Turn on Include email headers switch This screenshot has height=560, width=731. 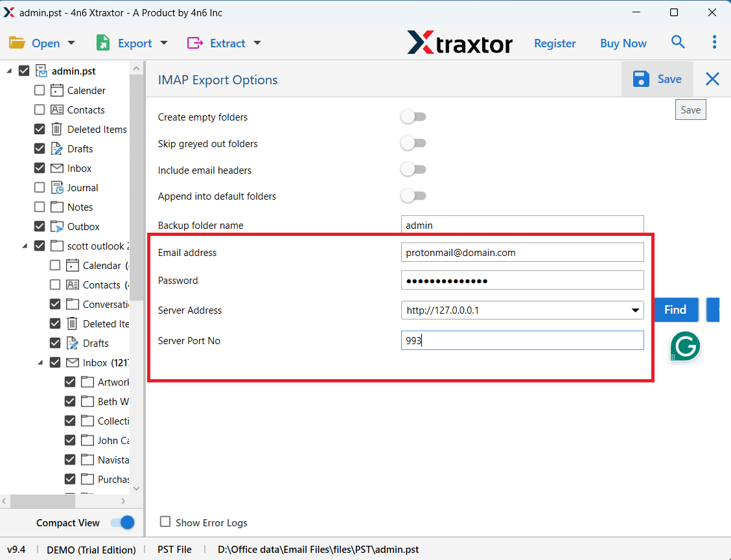click(x=413, y=170)
